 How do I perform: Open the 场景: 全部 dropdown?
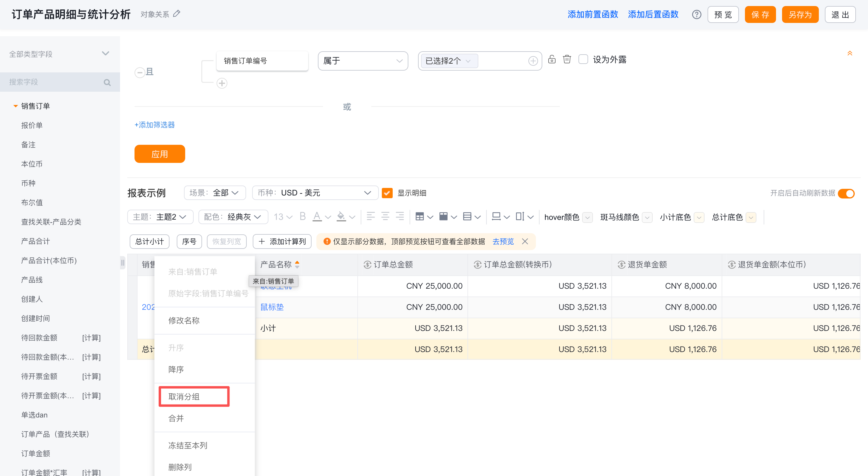[215, 193]
